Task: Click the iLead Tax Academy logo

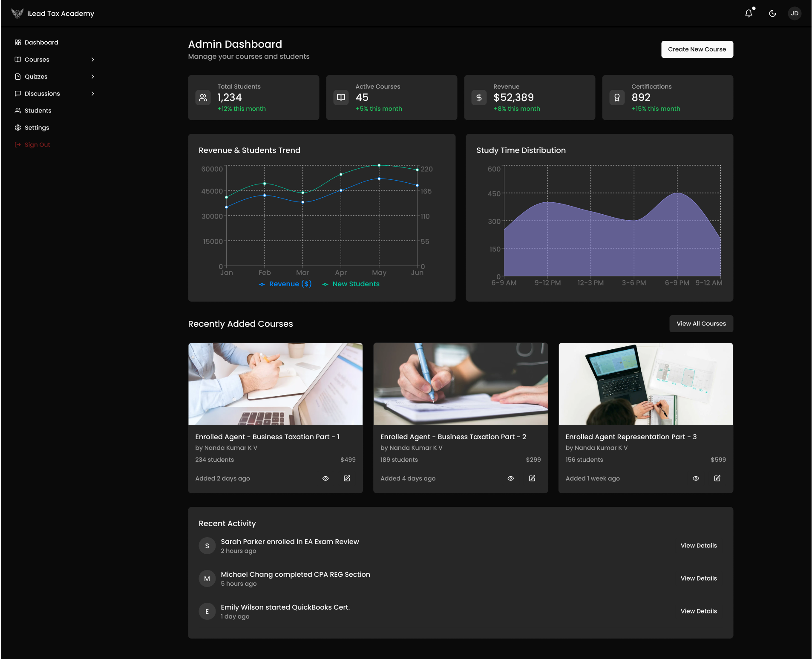Action: point(17,14)
